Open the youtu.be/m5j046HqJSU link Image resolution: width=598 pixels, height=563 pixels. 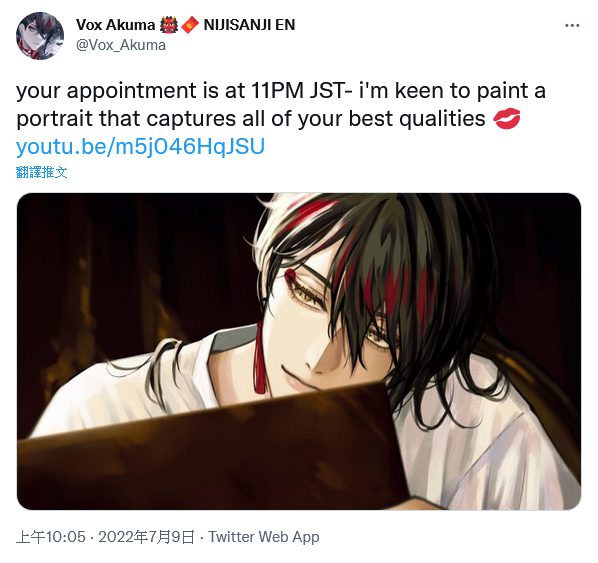140,146
